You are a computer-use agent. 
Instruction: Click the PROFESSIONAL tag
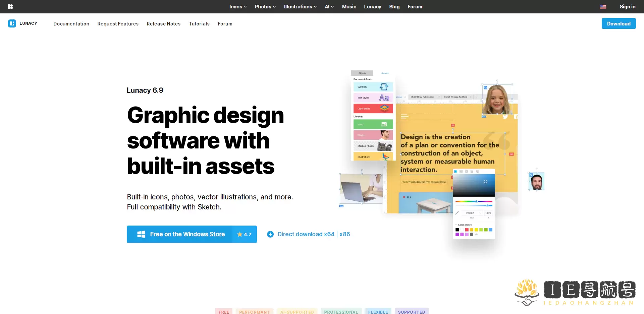click(341, 312)
